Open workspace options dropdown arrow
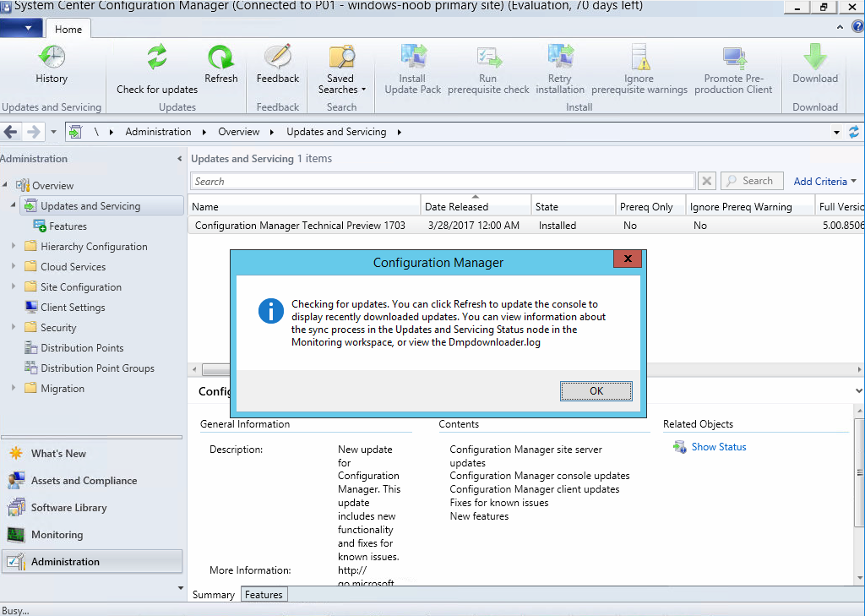Viewport: 865px width, 616px height. point(181,588)
